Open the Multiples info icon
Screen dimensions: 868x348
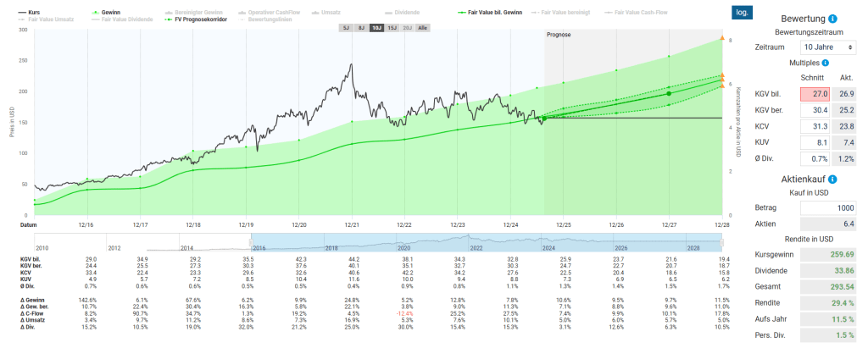825,62
